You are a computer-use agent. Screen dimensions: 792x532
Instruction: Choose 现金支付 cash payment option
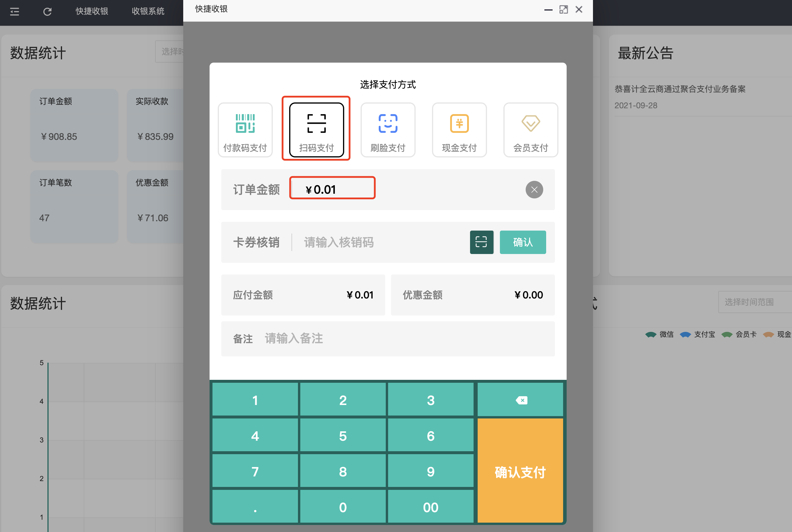(459, 130)
